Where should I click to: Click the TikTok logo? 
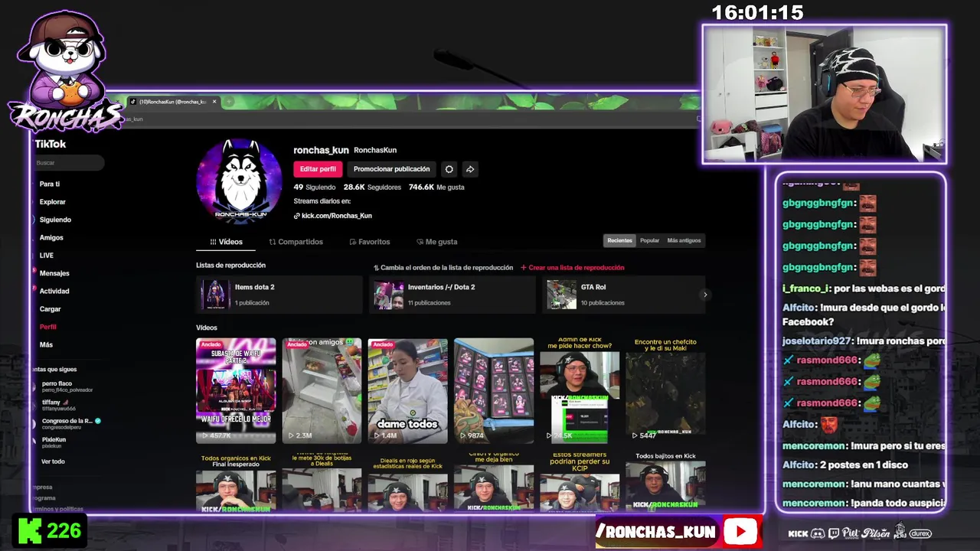click(51, 144)
